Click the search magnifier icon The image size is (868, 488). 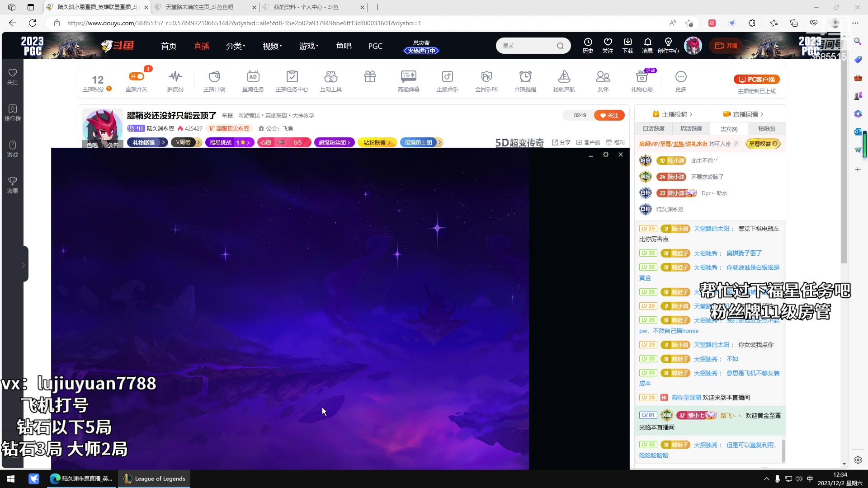(560, 46)
